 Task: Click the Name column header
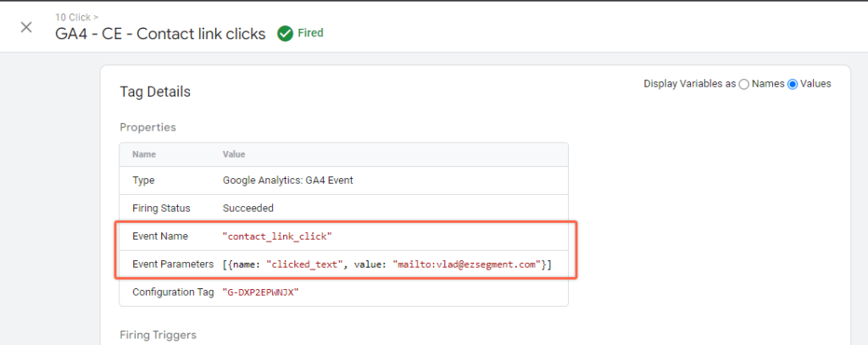[144, 154]
